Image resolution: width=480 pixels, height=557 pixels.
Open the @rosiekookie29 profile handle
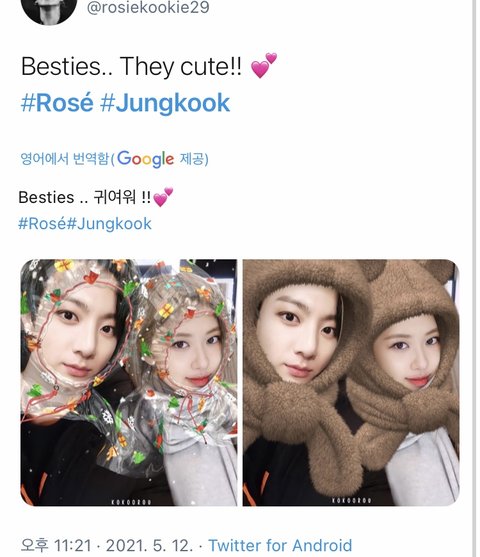pos(148,7)
